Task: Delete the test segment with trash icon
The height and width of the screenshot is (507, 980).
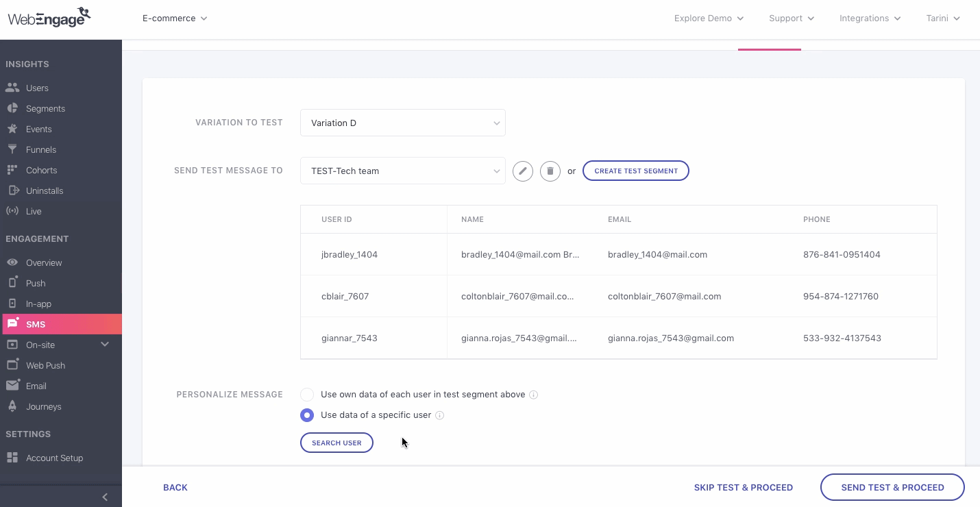Action: pos(550,171)
